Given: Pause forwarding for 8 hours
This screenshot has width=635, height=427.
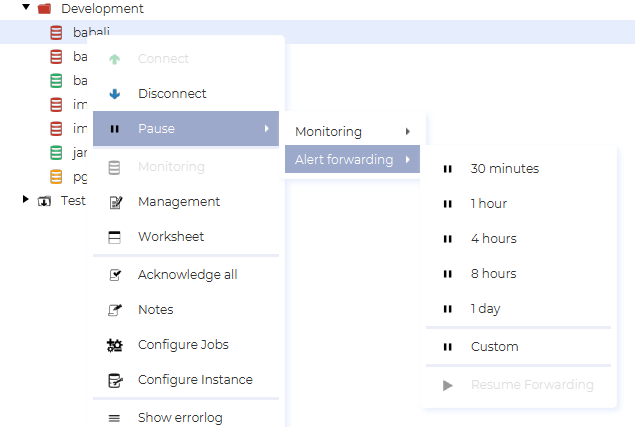Looking at the screenshot, I should coord(493,274).
